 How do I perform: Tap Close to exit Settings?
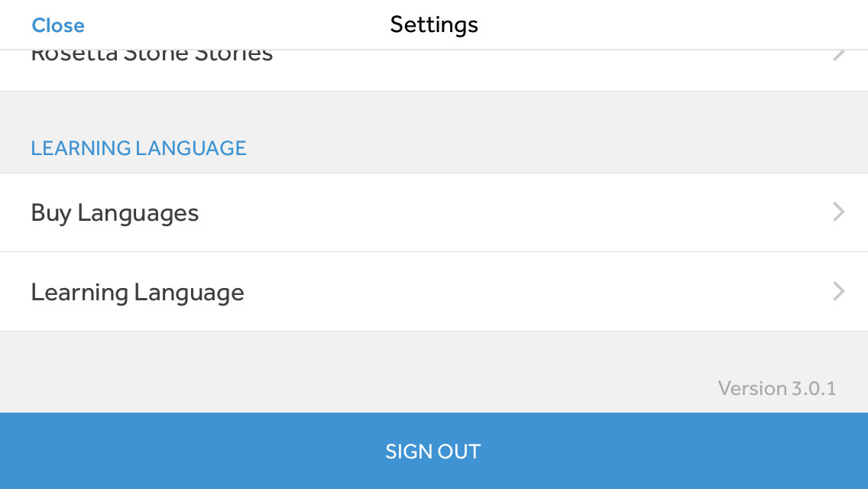(57, 24)
